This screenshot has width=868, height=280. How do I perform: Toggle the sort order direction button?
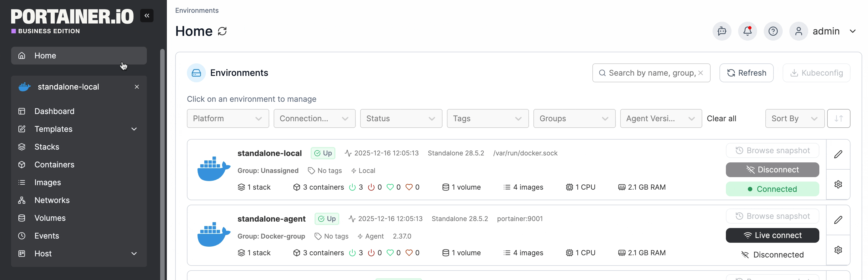tap(838, 119)
